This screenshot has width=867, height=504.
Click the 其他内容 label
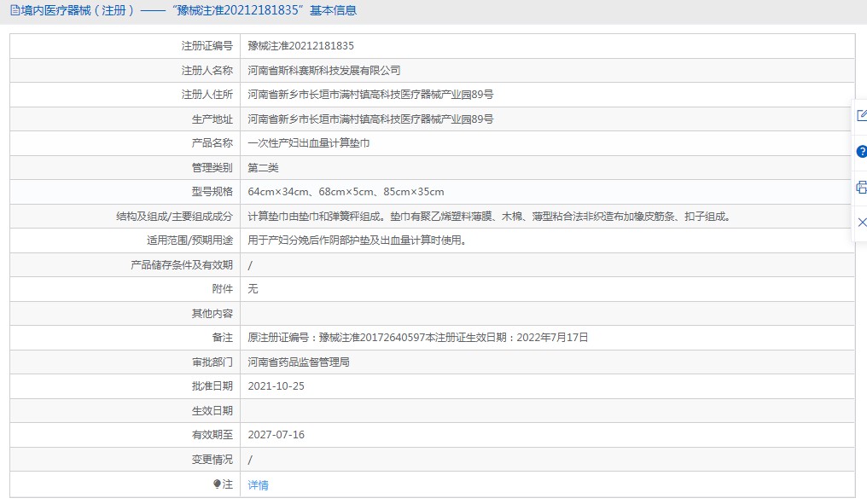[212, 313]
